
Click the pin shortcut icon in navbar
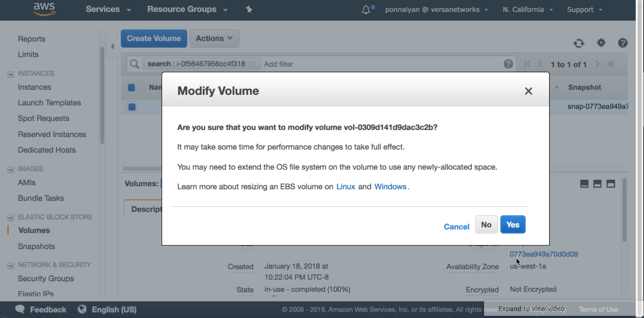249,10
